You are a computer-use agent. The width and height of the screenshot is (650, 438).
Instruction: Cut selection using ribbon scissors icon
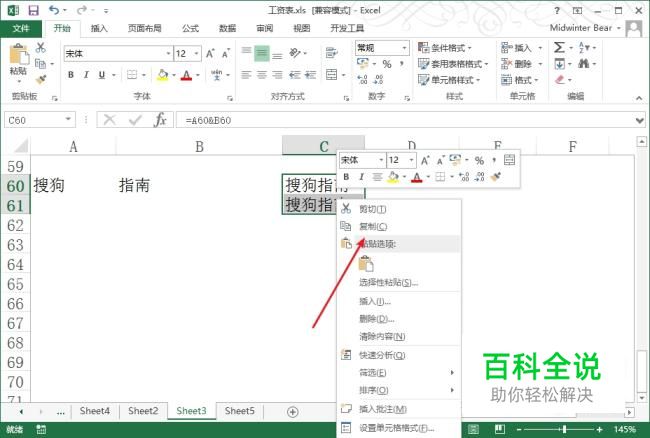[x=40, y=47]
